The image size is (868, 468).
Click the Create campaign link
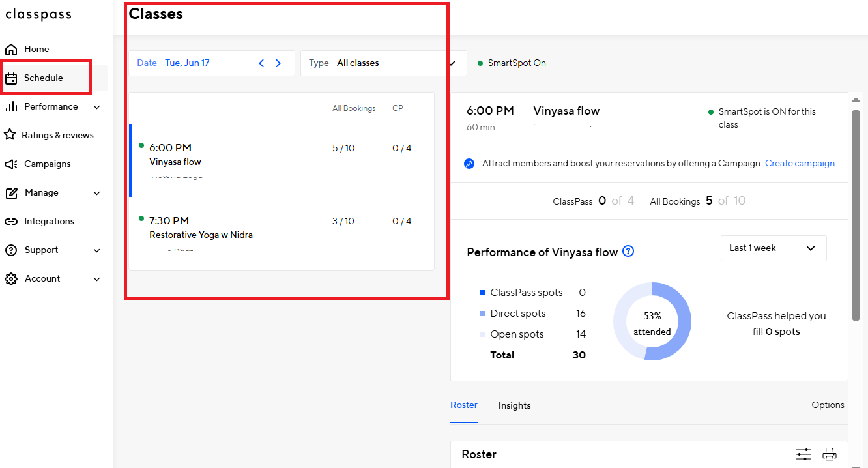(x=799, y=164)
